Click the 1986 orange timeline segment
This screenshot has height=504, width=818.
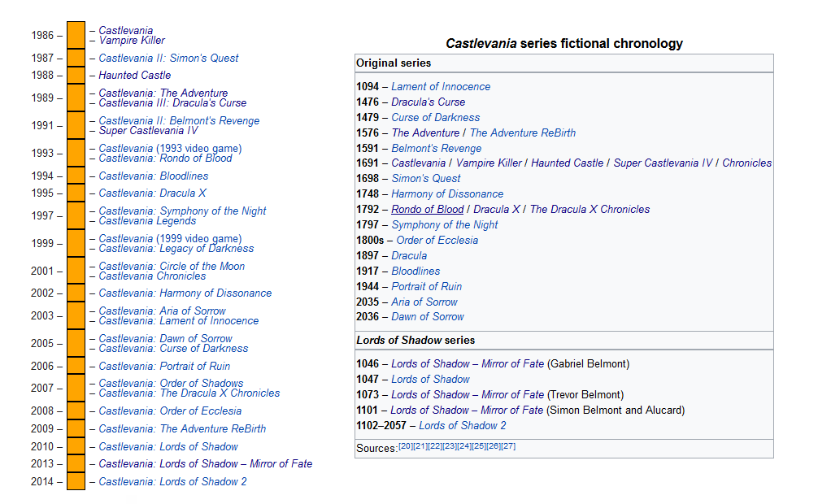click(76, 35)
